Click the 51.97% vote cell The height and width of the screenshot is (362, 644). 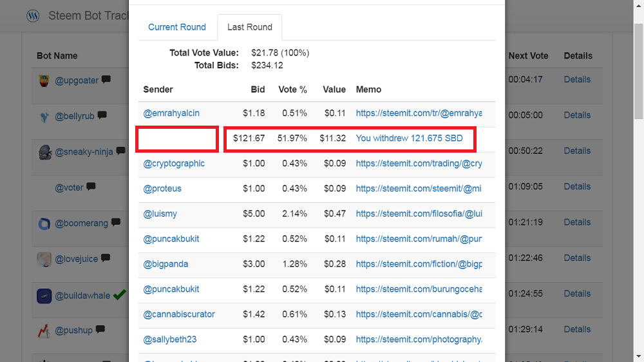point(292,138)
